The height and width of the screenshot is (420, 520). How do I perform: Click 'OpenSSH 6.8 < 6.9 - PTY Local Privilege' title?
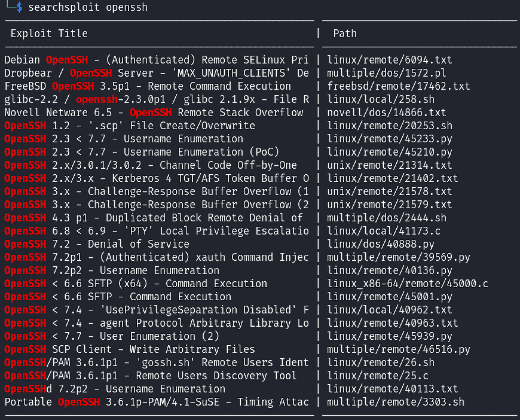(x=156, y=231)
